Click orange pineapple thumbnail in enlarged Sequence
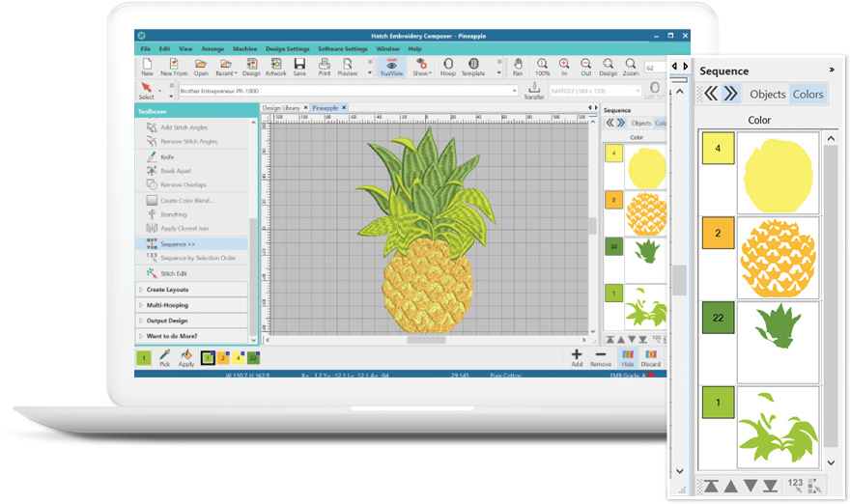This screenshot has width=850, height=504. point(778,258)
